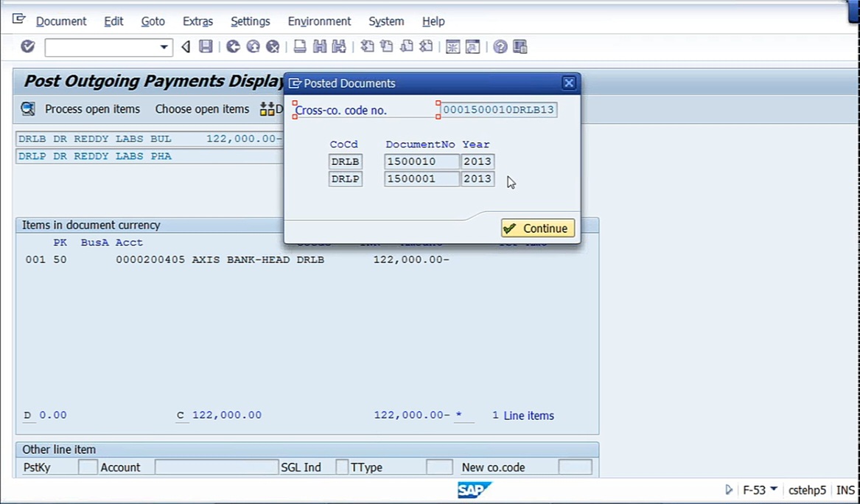The width and height of the screenshot is (860, 504).
Task: Go to Previous Page icon
Action: click(387, 46)
